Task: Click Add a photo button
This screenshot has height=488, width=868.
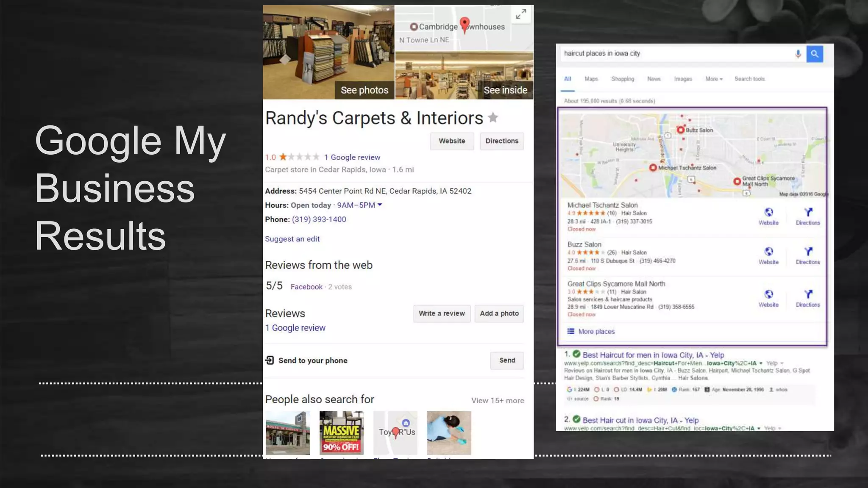Action: click(x=499, y=313)
